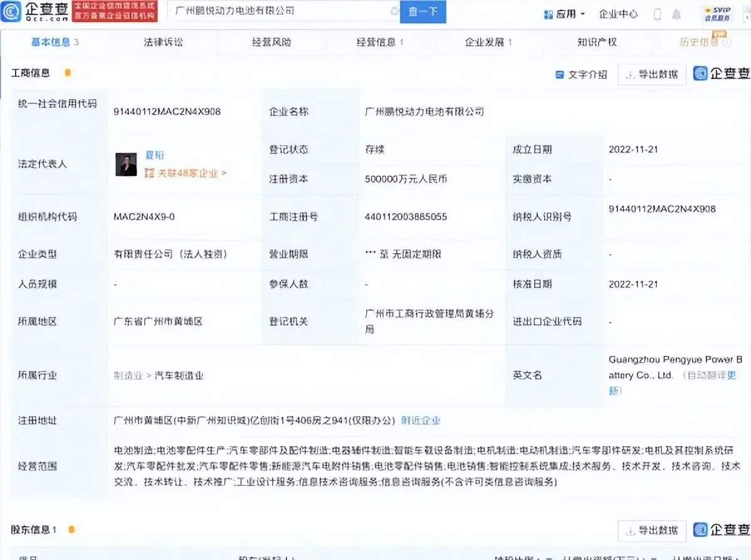Click 工商信息 section heading
Screen dimensions: 751x560
tap(30, 73)
